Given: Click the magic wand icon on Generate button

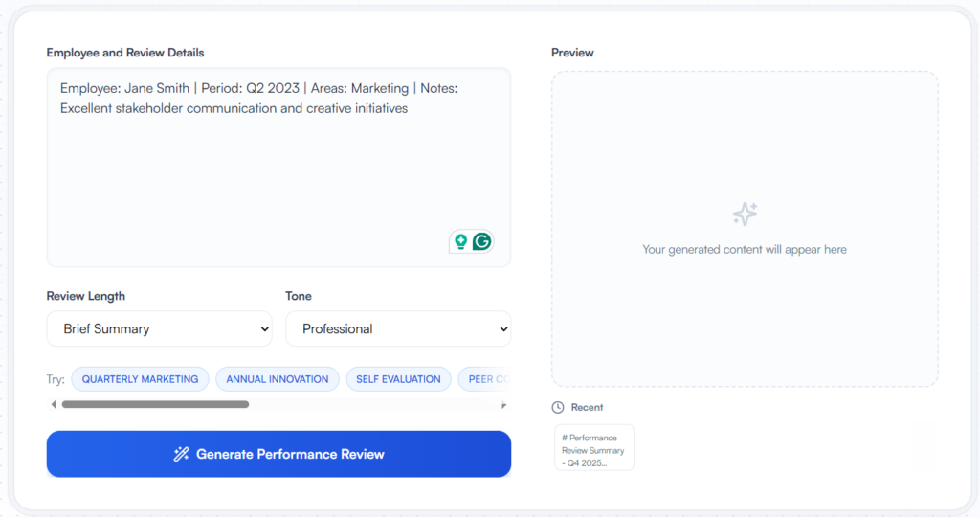Looking at the screenshot, I should point(181,454).
